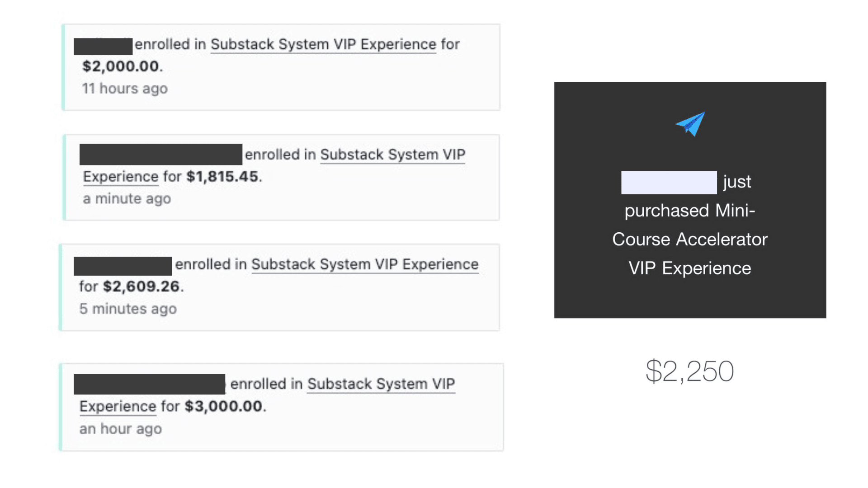
Task: Click the $3,000.00 enrollment amount
Action: pos(223,406)
